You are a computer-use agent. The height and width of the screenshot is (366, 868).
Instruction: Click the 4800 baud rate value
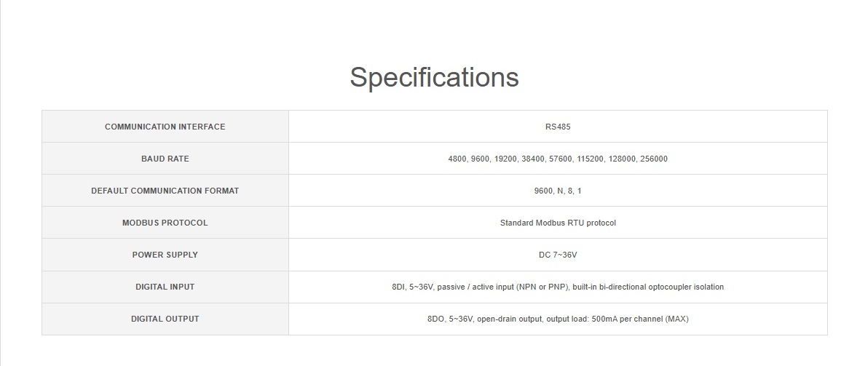[x=457, y=159]
